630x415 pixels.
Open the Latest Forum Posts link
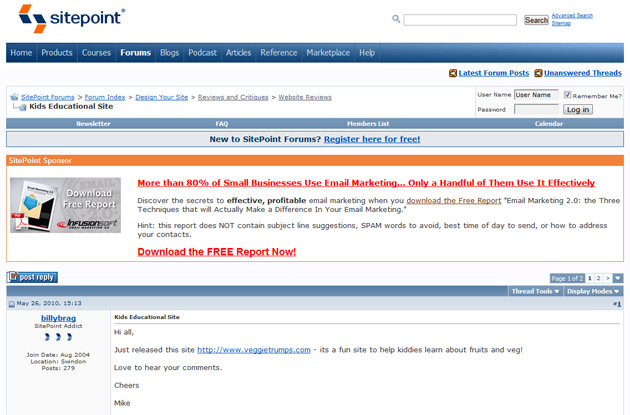coord(494,73)
